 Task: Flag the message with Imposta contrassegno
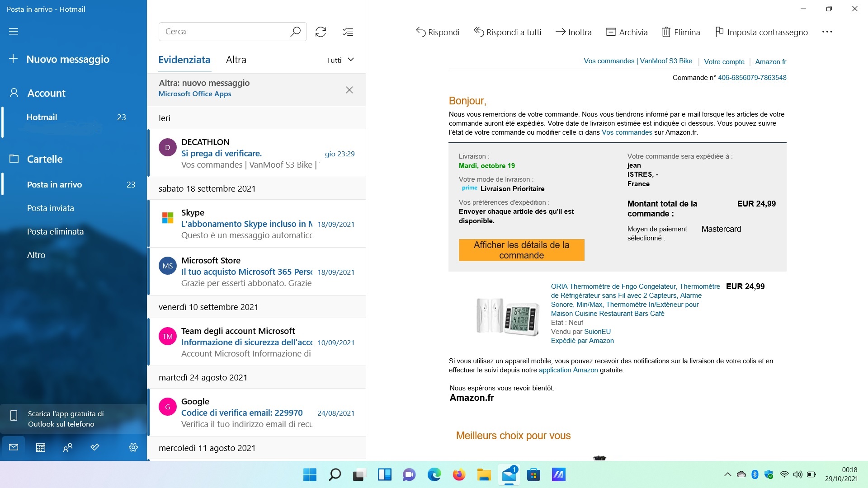761,32
